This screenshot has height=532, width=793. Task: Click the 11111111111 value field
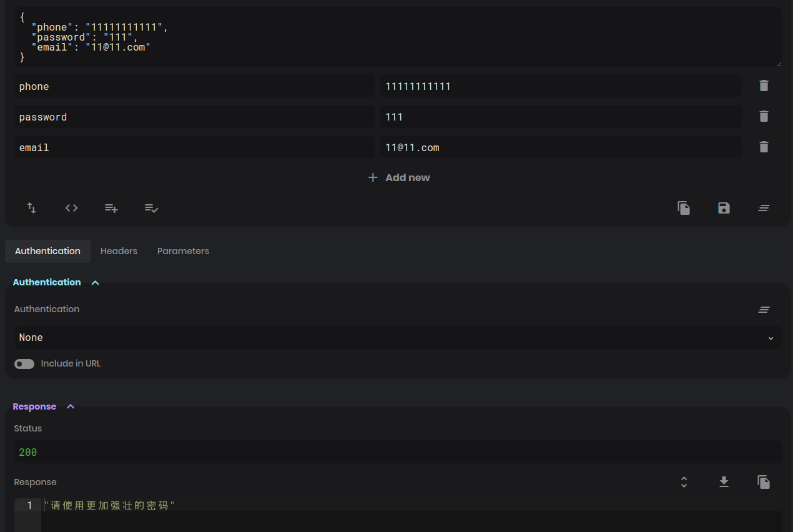click(561, 86)
